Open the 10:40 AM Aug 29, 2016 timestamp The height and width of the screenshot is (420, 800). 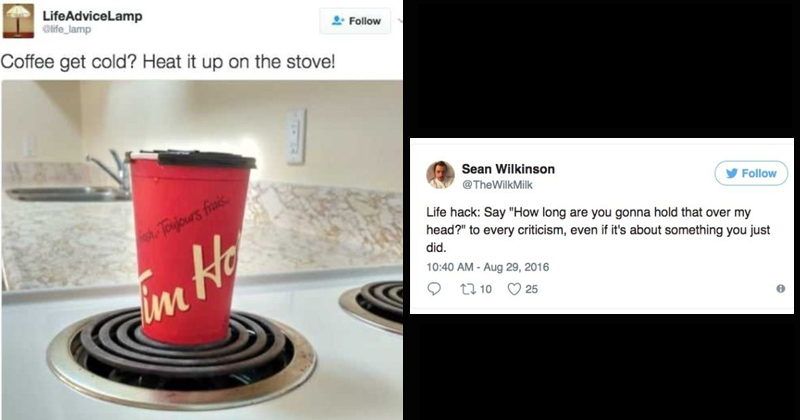488,267
